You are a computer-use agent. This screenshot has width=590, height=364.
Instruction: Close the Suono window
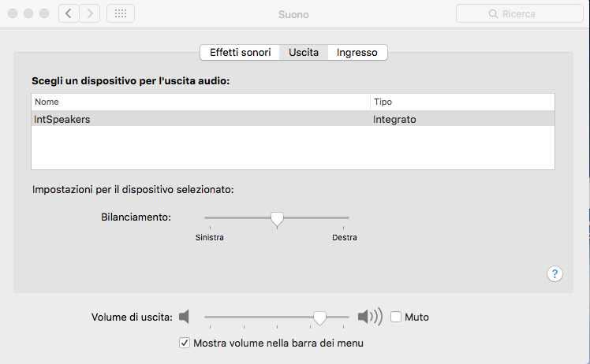tap(13, 14)
